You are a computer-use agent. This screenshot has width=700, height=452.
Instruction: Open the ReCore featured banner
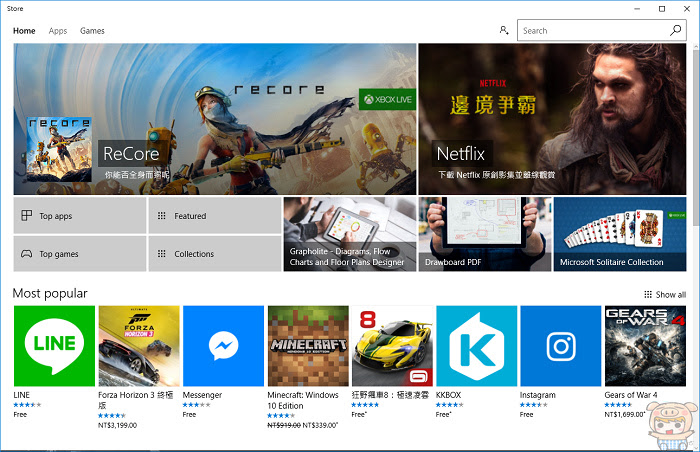coord(215,119)
